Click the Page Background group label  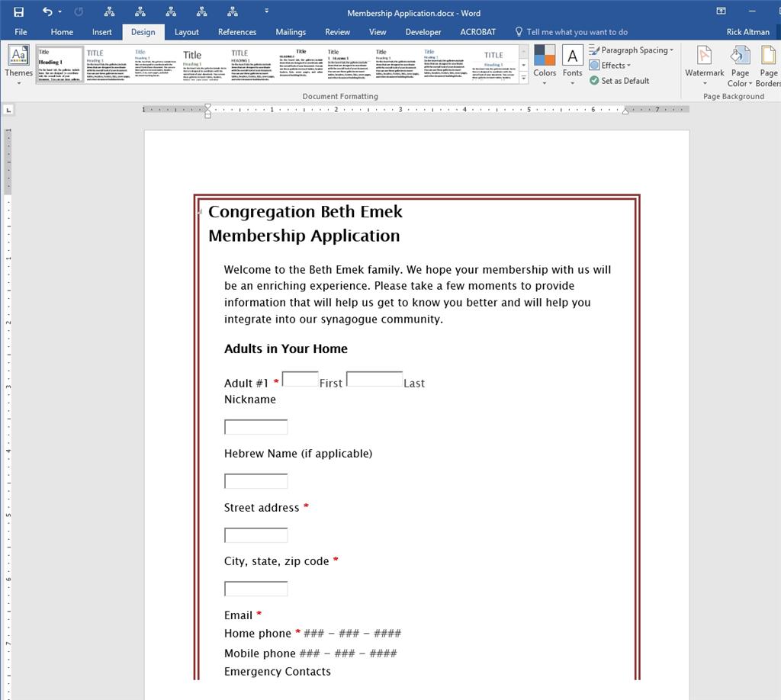click(734, 96)
